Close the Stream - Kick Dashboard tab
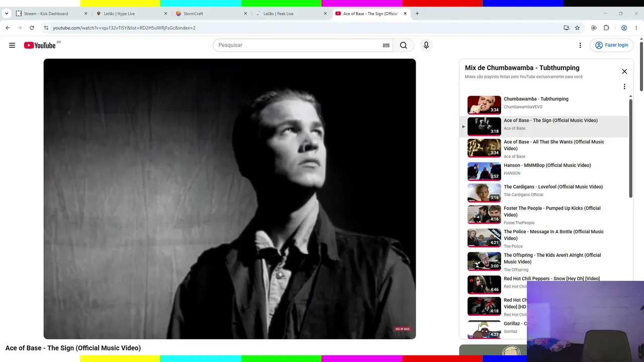Screen dimensions: 644x362 tap(86, 14)
